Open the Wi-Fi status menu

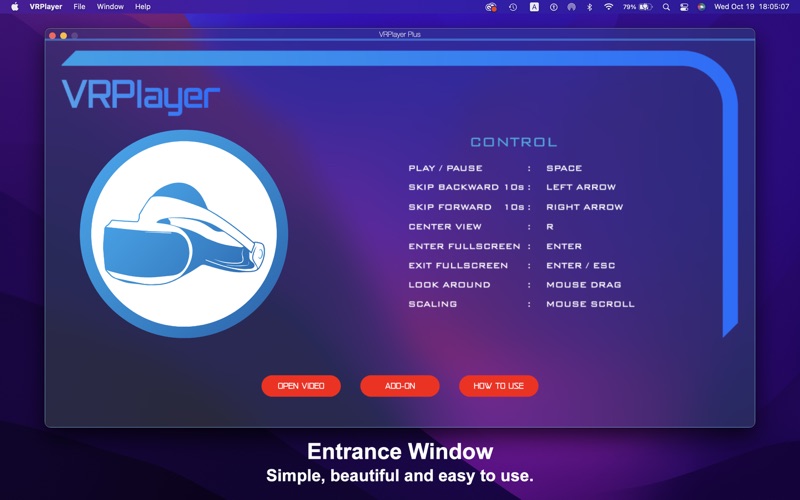608,7
